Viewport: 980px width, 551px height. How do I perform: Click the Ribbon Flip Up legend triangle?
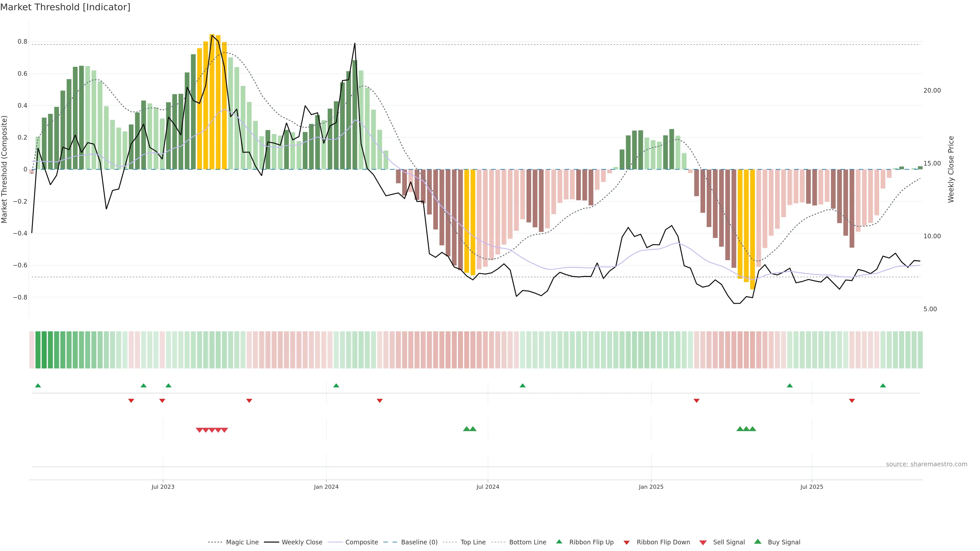[559, 542]
